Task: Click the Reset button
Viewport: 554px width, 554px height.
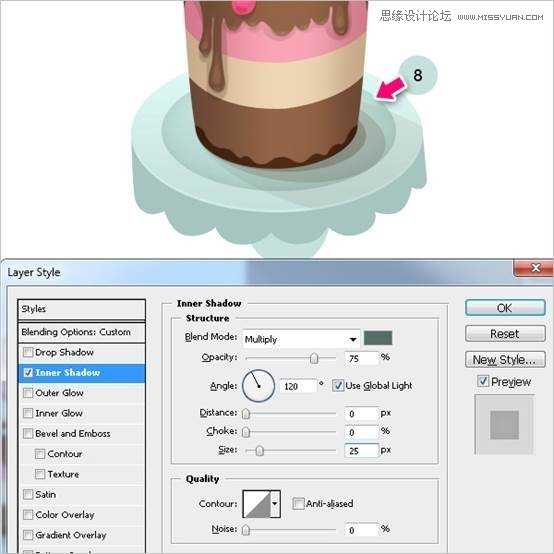Action: point(505,334)
